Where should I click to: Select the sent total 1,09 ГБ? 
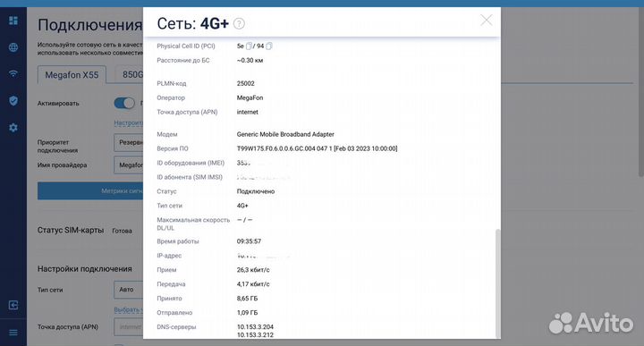pos(247,313)
